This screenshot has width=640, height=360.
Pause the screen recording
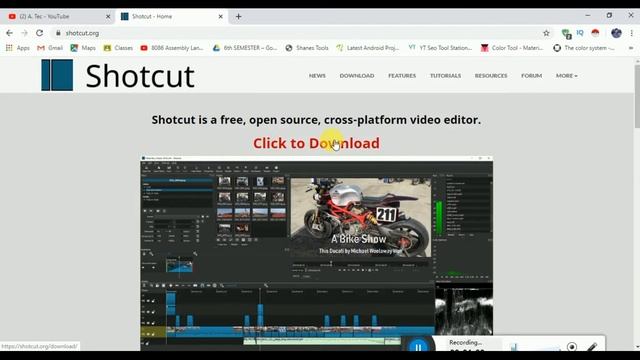[x=418, y=347]
